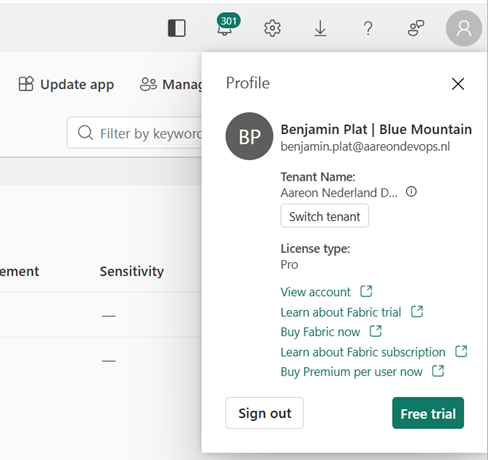This screenshot has width=488, height=460.
Task: Click external-link icon beside View account
Action: point(366,291)
